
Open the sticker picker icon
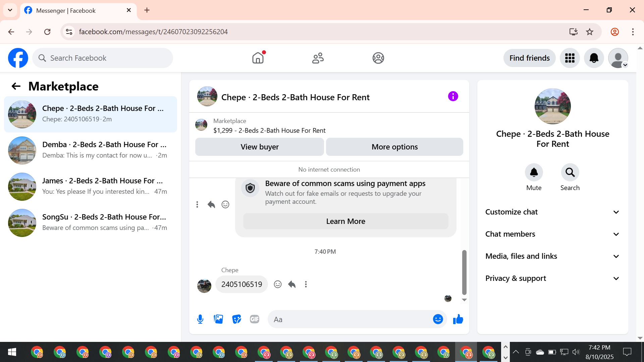point(236,319)
